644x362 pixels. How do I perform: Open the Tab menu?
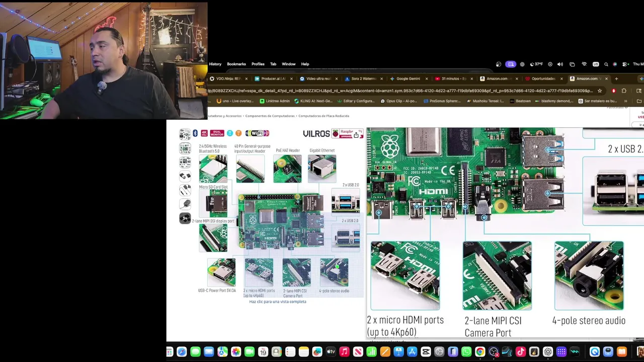[x=273, y=64]
